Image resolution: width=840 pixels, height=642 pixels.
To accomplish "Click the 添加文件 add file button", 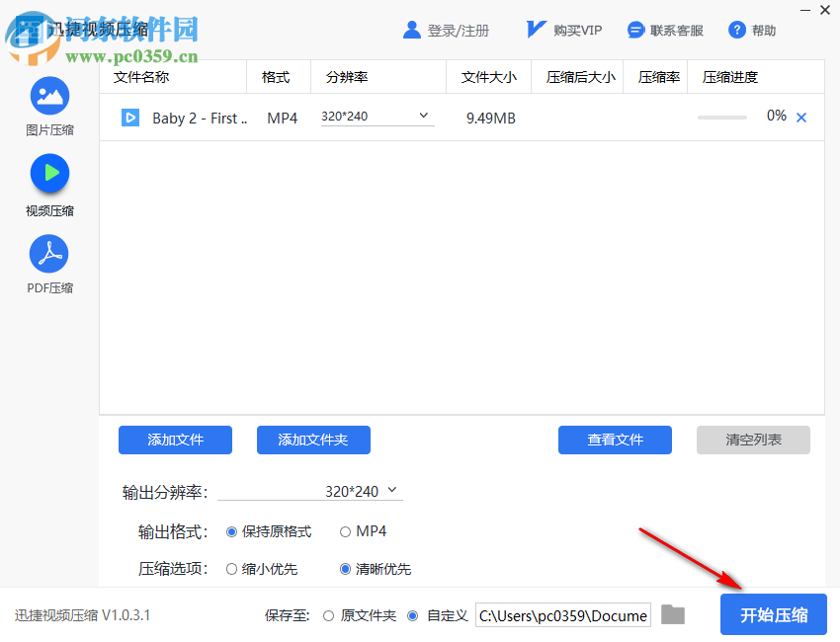I will click(175, 440).
